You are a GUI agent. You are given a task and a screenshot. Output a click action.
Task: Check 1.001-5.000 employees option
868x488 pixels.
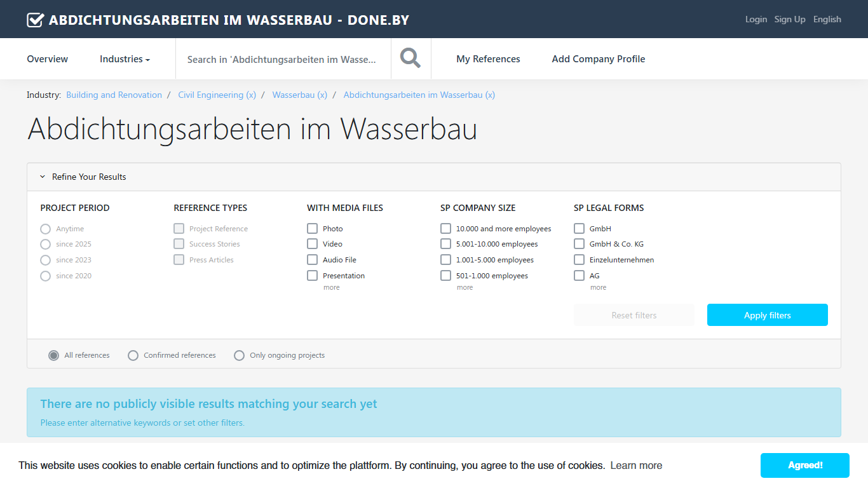point(446,259)
